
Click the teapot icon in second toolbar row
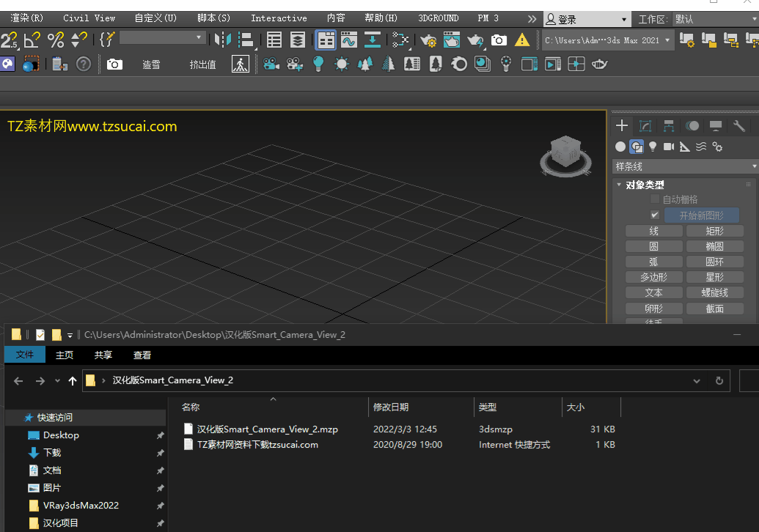coord(599,64)
